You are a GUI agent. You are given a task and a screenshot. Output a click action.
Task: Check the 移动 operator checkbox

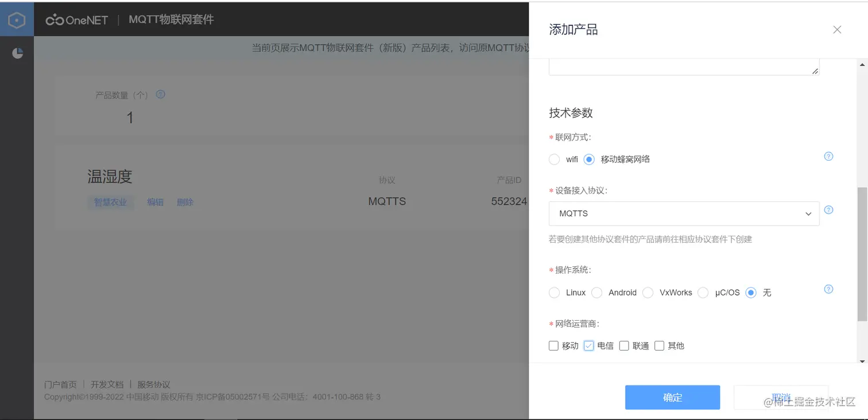coord(553,345)
